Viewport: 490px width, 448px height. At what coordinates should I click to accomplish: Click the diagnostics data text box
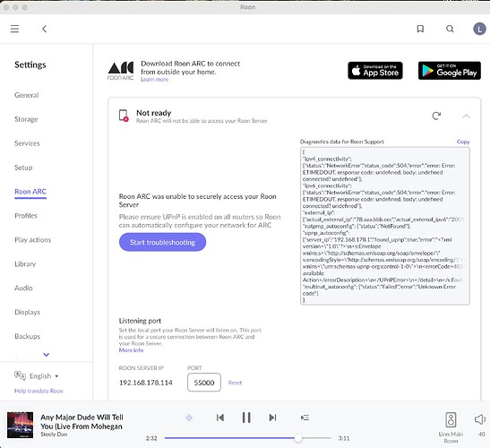coord(384,226)
